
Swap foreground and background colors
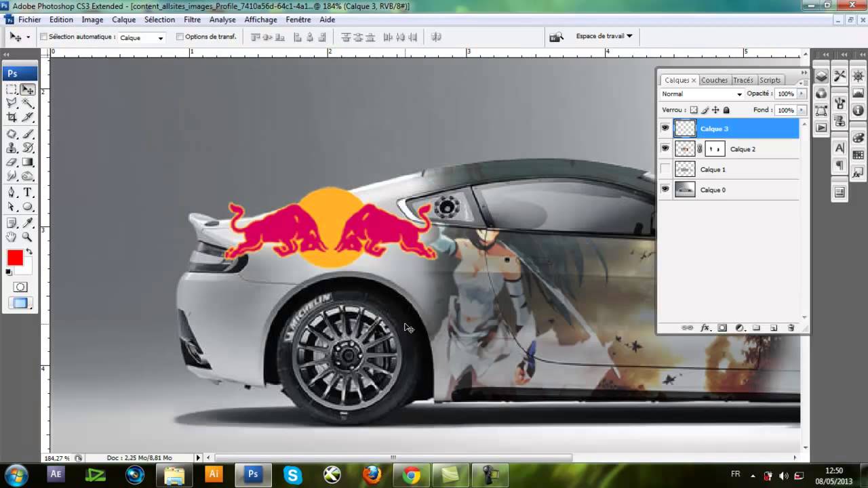click(x=29, y=252)
